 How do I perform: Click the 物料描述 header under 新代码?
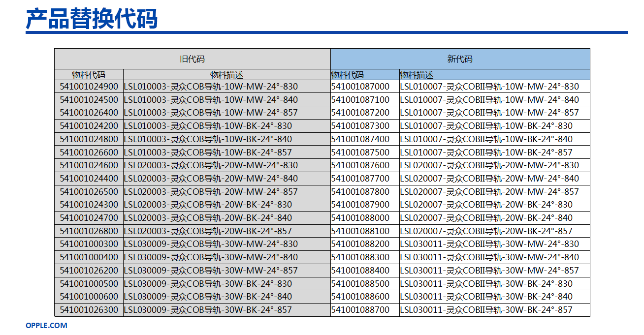(417, 75)
